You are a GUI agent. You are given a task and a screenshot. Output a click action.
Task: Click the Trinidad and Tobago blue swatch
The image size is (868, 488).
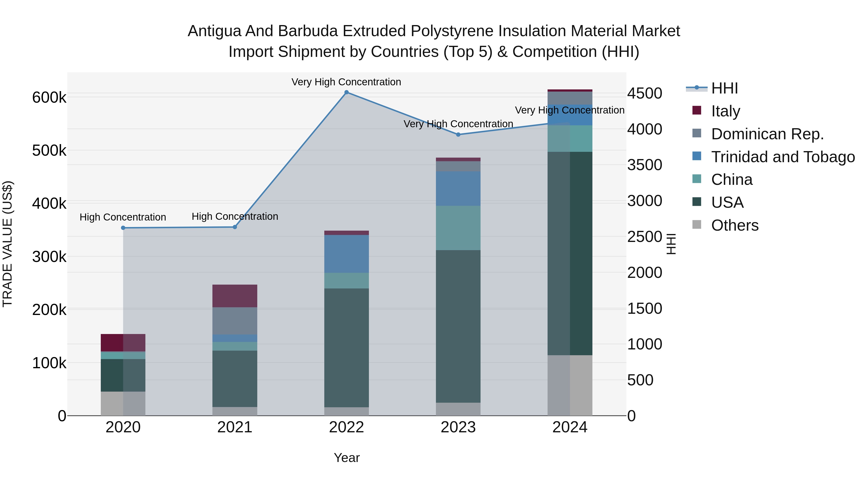tap(697, 156)
